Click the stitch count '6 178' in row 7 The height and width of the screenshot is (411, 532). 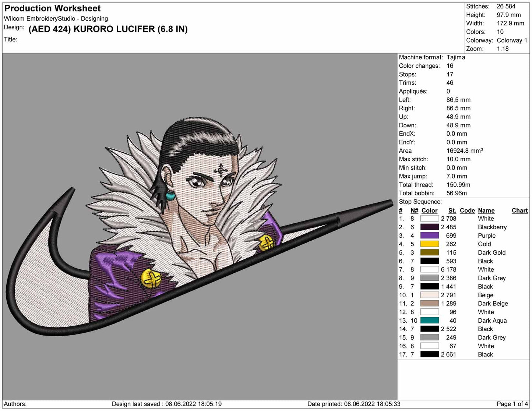pyautogui.click(x=448, y=270)
